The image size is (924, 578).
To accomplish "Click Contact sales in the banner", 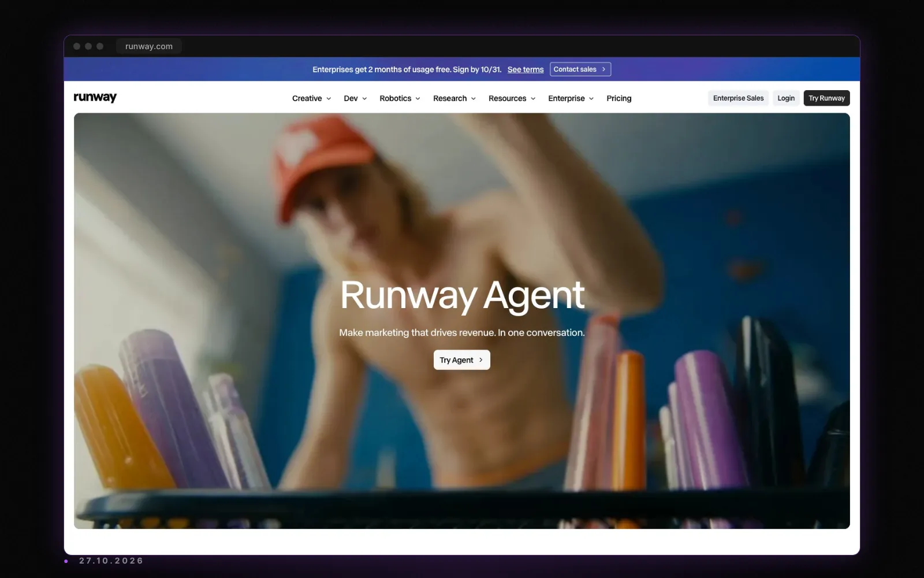I will tap(580, 69).
